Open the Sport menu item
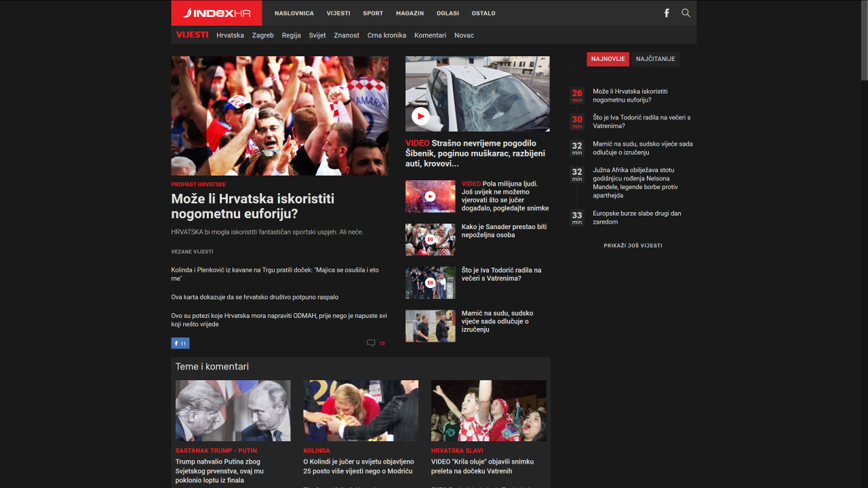This screenshot has width=868, height=488. click(x=372, y=13)
